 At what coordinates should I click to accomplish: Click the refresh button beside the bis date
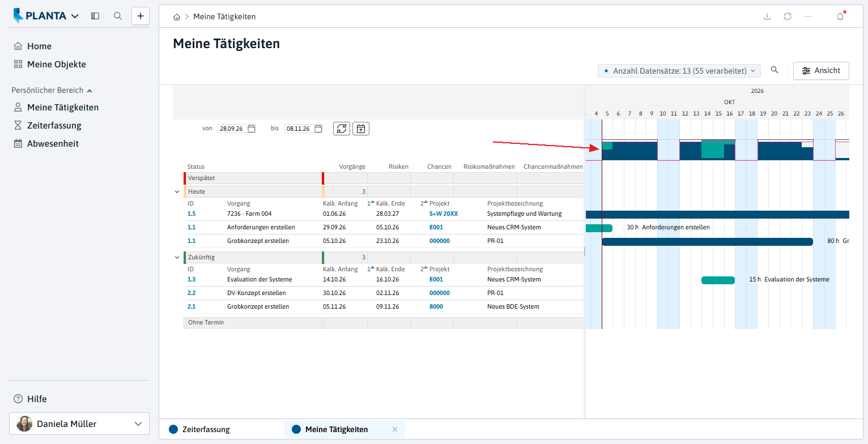[x=342, y=129]
